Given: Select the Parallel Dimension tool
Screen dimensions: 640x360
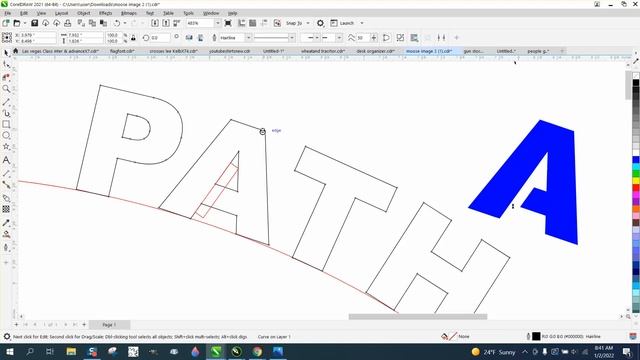Looking at the screenshot, I should tap(6, 173).
